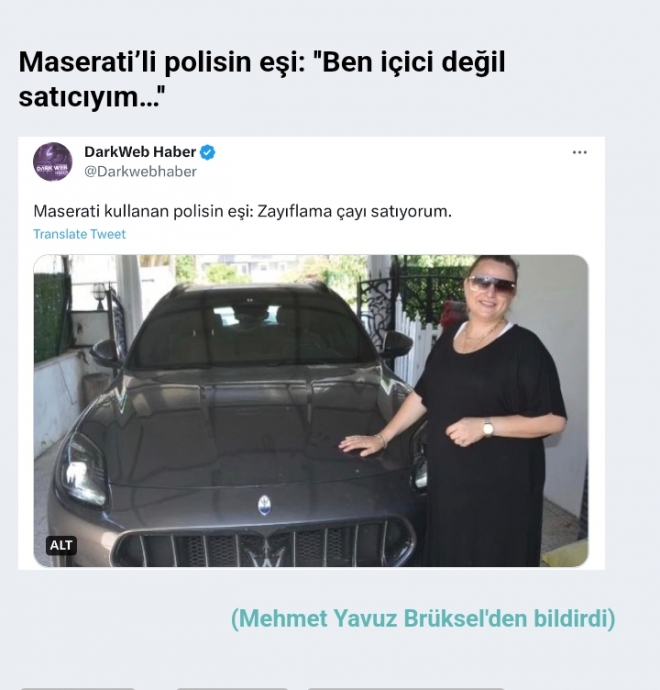Click the first partially visible bottom button
Image resolution: width=660 pixels, height=690 pixels.
(x=77, y=689)
